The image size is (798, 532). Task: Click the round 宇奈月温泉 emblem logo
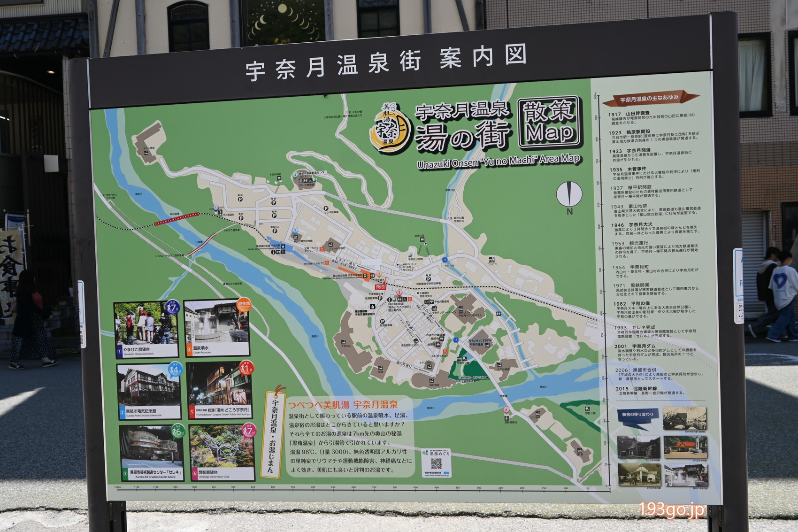pyautogui.click(x=389, y=128)
